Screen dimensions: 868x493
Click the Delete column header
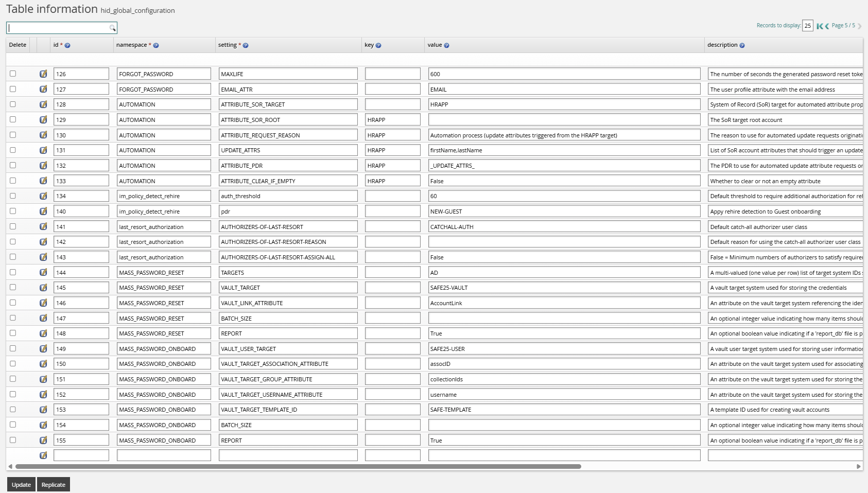(x=18, y=45)
